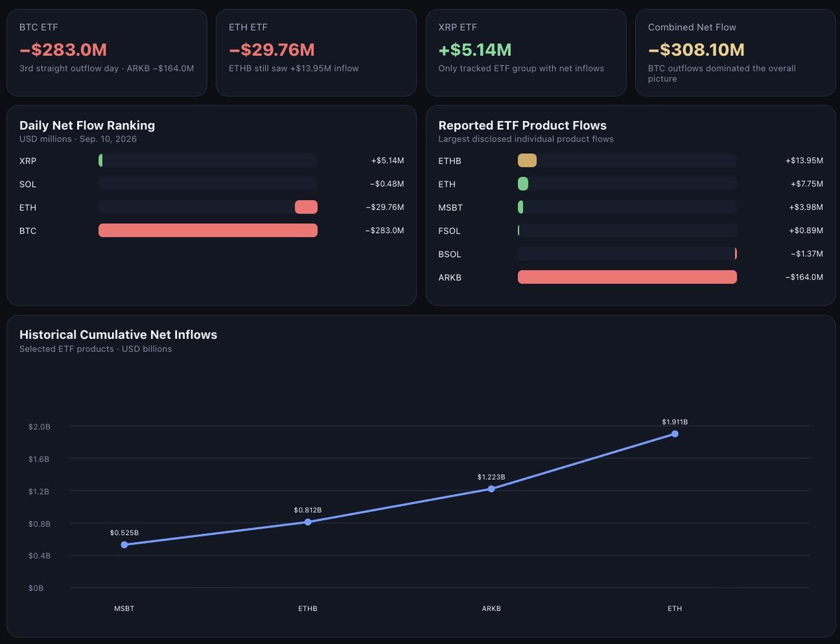Click the +$0.89M value

[806, 231]
